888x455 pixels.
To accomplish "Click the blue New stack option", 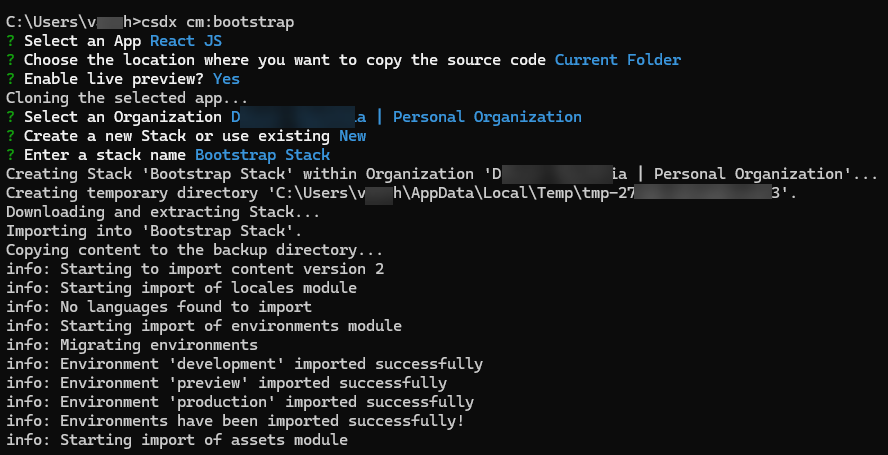I will 352,136.
